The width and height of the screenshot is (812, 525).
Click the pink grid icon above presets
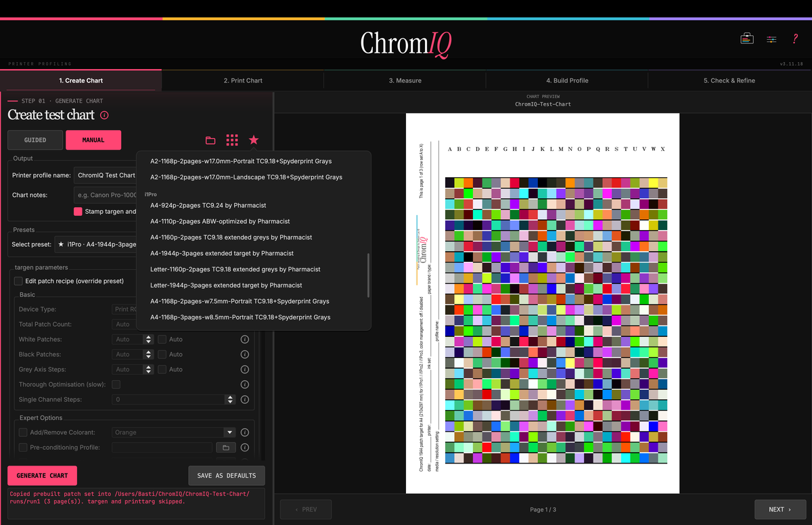[x=232, y=140]
